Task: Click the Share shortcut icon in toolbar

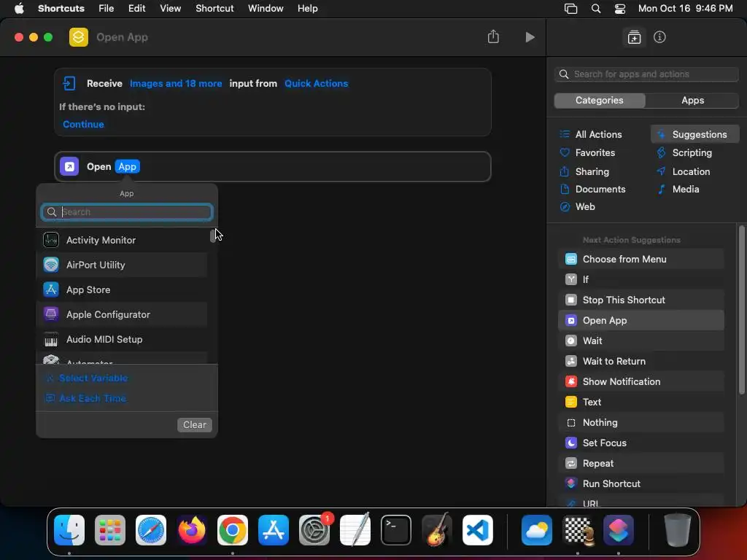Action: click(x=493, y=36)
